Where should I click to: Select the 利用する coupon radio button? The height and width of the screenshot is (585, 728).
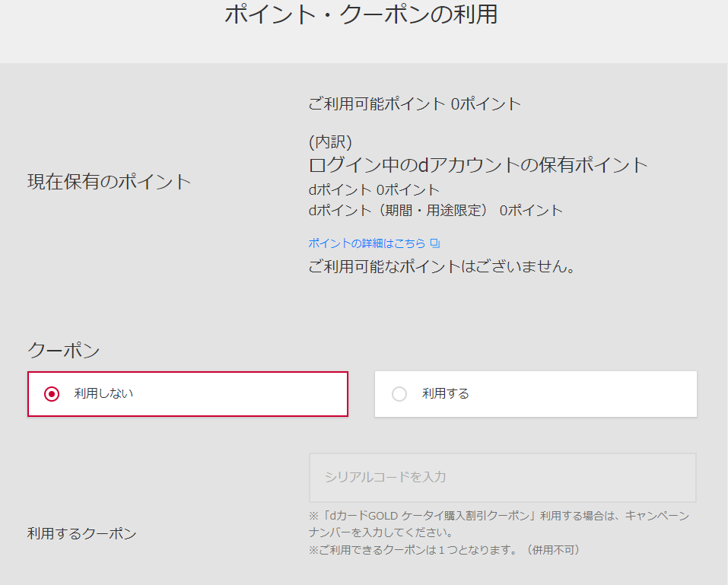pyautogui.click(x=536, y=394)
